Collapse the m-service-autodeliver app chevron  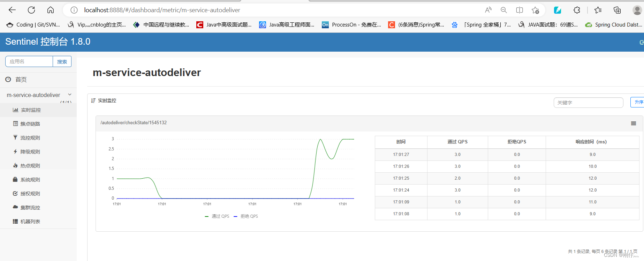(70, 95)
